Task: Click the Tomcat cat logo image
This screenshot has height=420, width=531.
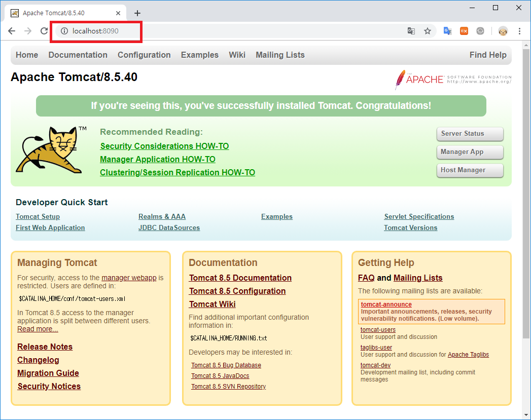Action: point(51,150)
